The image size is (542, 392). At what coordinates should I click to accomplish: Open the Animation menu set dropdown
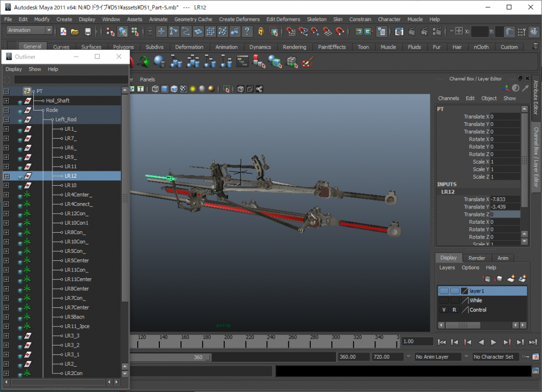pyautogui.click(x=49, y=30)
